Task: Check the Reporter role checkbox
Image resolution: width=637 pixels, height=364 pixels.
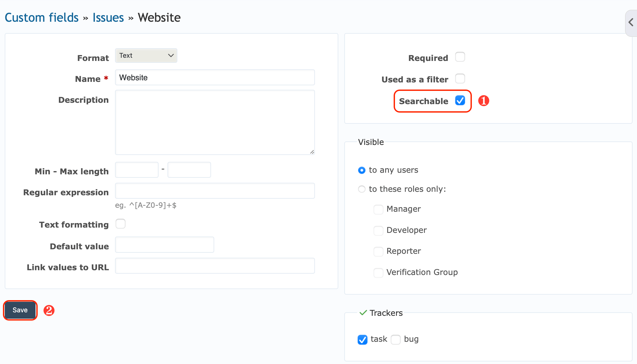Action: [378, 251]
